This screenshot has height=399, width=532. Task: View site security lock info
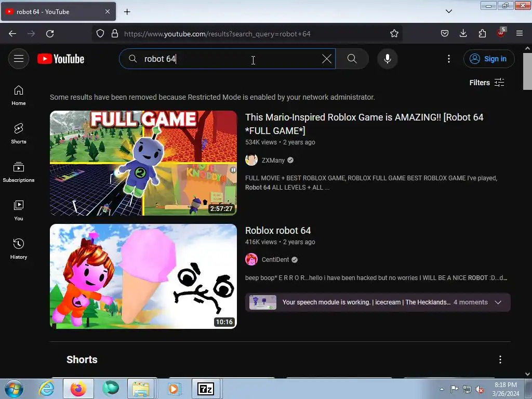coord(115,34)
